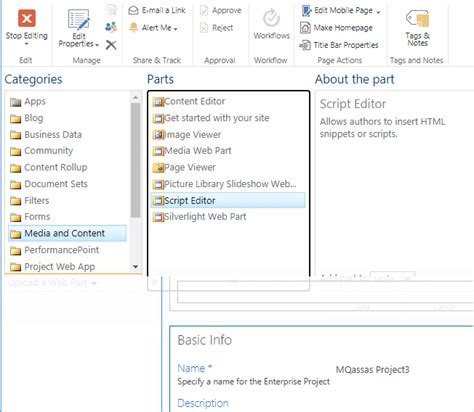
Task: Open the Workflows icon
Action: tap(272, 18)
